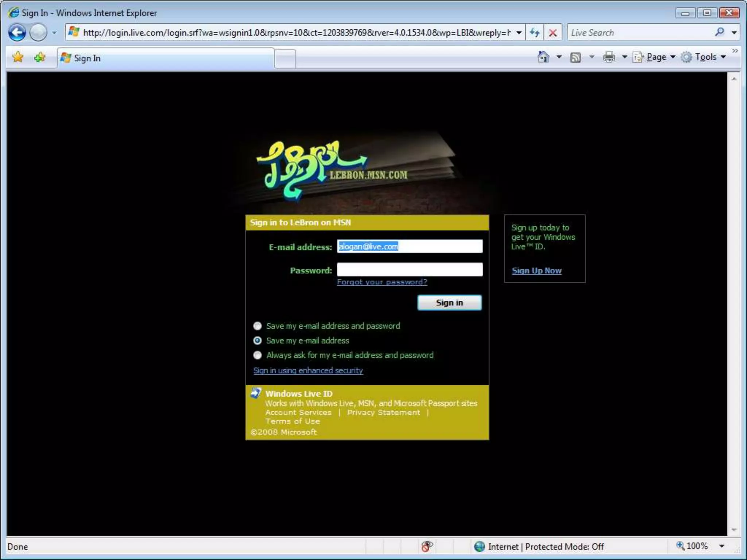Image resolution: width=747 pixels, height=560 pixels.
Task: Open the Favorites Center star icon
Action: (x=18, y=57)
